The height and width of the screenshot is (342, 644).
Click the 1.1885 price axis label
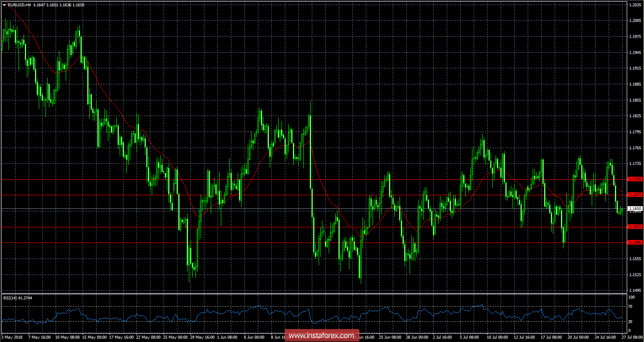click(x=635, y=84)
